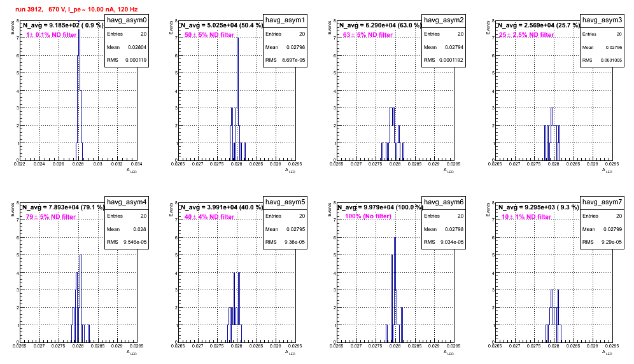Screen dimensions: 634x364
Task: Click the 100% (No filter) label
Action: coord(369,216)
